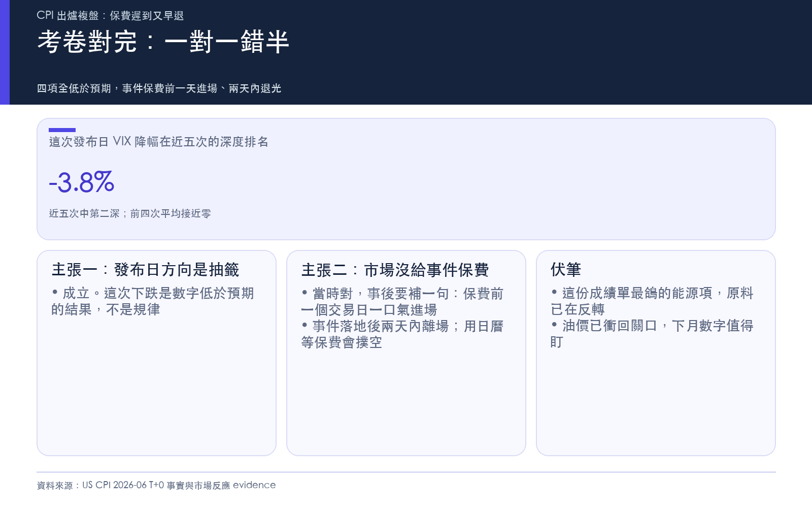Click the breadcrumb text 'CPI 出爐複盤：保費遲到又早退'
Image resolution: width=812 pixels, height=508 pixels.
110,15
